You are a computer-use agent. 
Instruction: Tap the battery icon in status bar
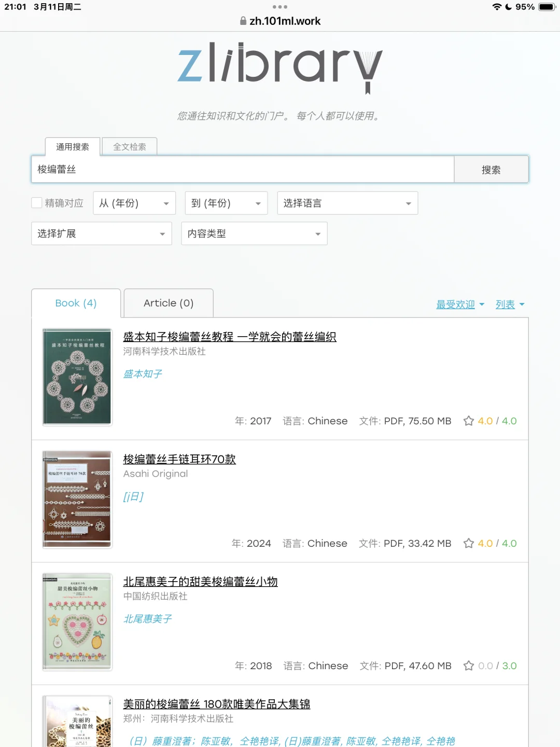coord(547,7)
